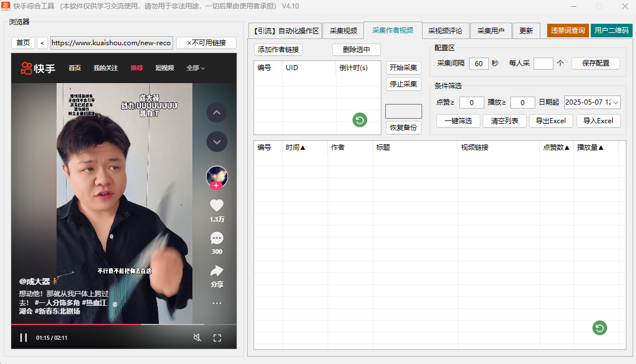The width and height of the screenshot is (636, 364).
Task: Click the author avatar follow button
Action: 217,185
